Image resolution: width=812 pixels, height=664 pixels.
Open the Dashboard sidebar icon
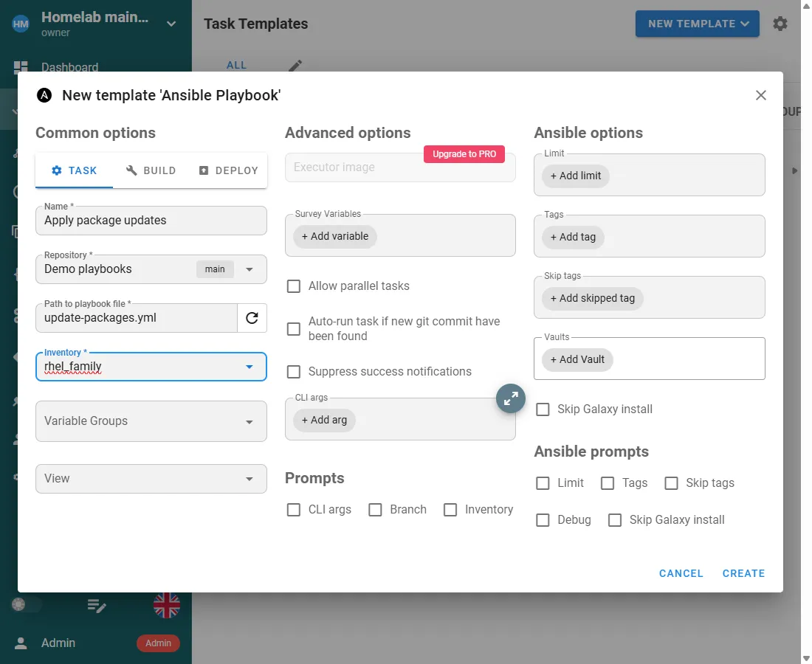21,67
